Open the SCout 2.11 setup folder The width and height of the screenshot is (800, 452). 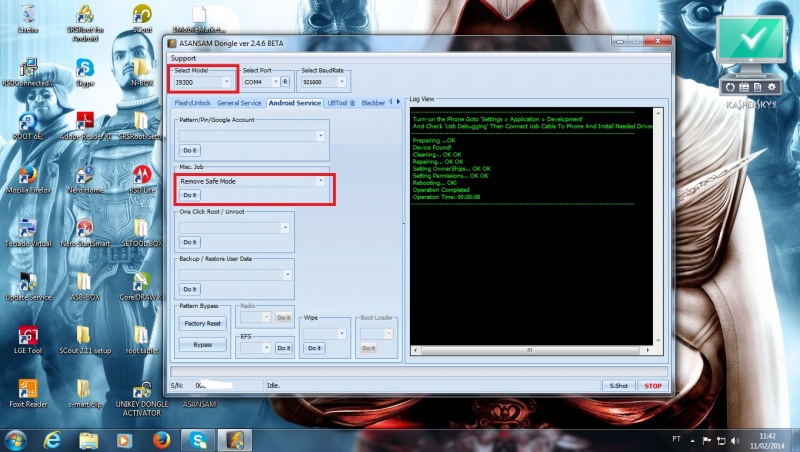point(85,340)
